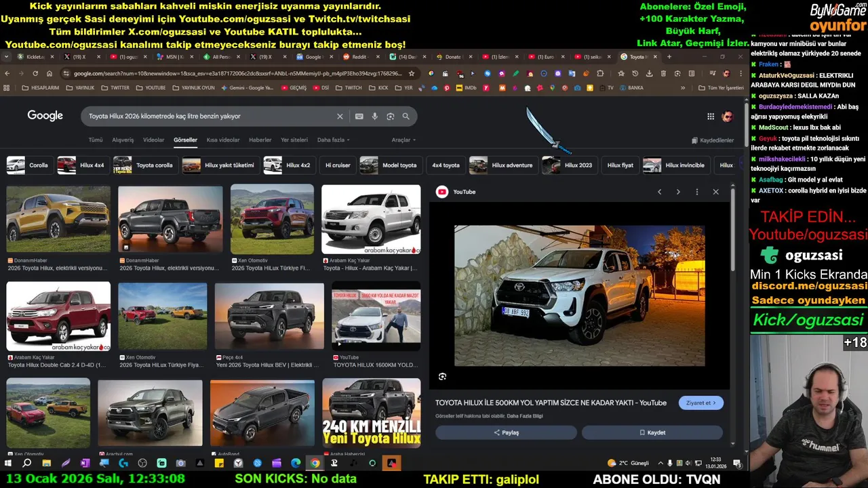Open the on-screen keyboard in search box

(359, 117)
